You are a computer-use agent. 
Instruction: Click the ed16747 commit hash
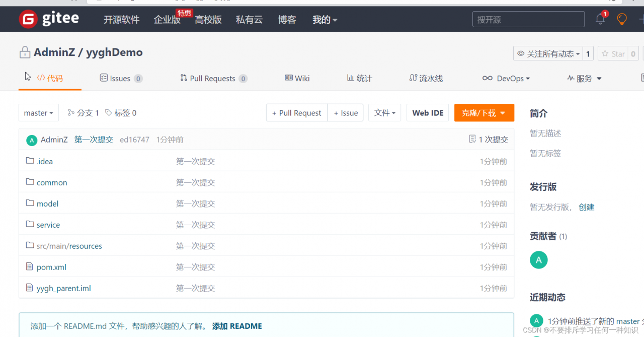click(134, 140)
